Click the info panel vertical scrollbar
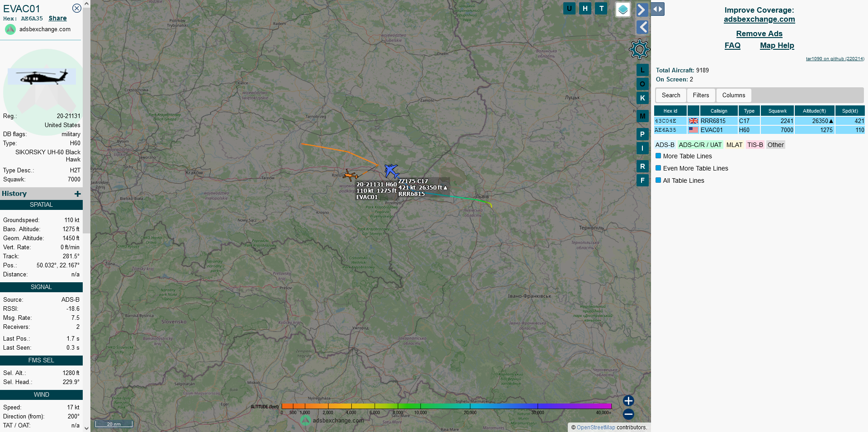Viewport: 868px width, 432px height. coord(86,120)
